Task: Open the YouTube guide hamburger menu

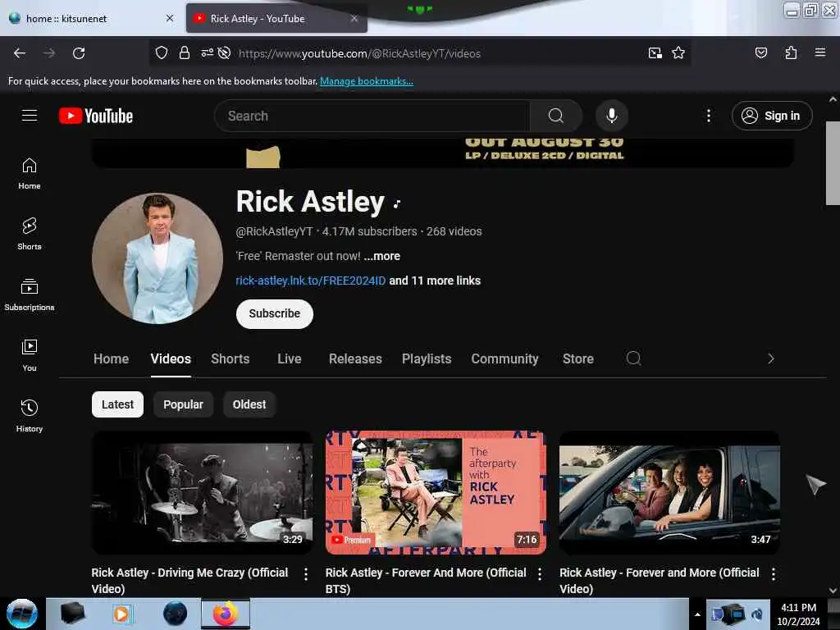Action: [x=30, y=115]
